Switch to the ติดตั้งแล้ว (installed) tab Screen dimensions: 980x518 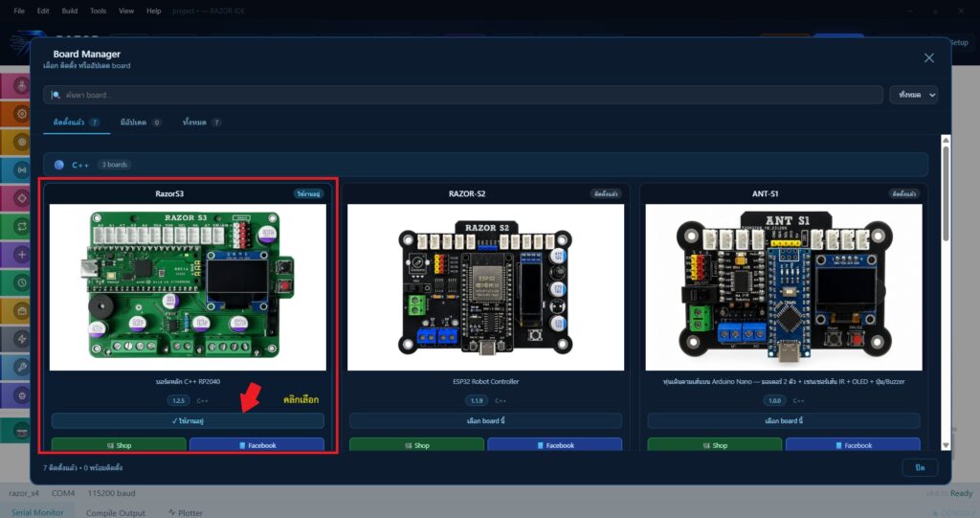point(77,122)
